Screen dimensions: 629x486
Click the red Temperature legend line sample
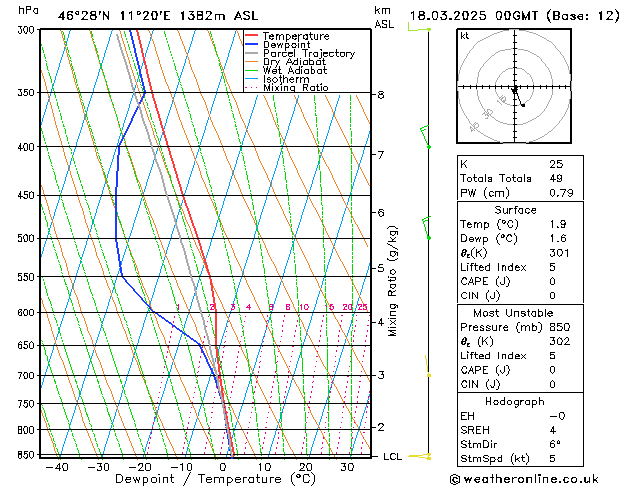[252, 36]
